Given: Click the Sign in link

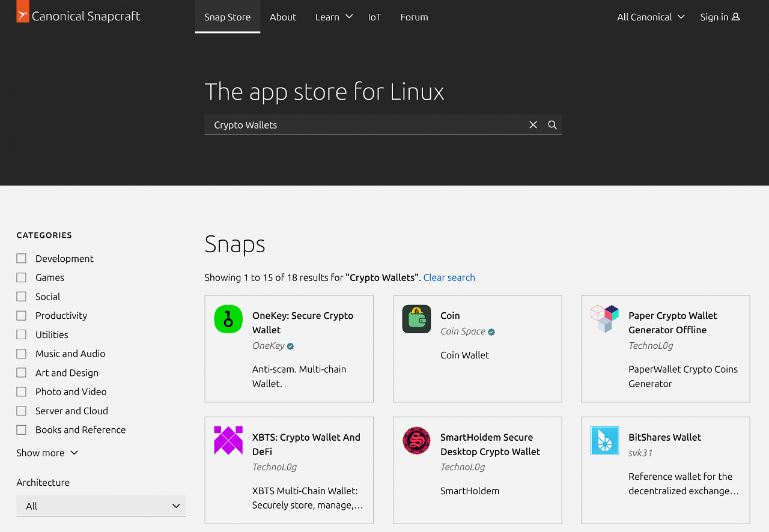Looking at the screenshot, I should tap(720, 17).
